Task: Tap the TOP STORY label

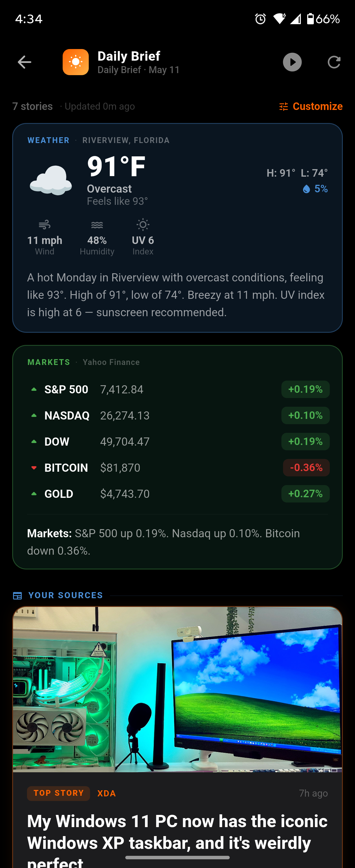Action: 59,793
